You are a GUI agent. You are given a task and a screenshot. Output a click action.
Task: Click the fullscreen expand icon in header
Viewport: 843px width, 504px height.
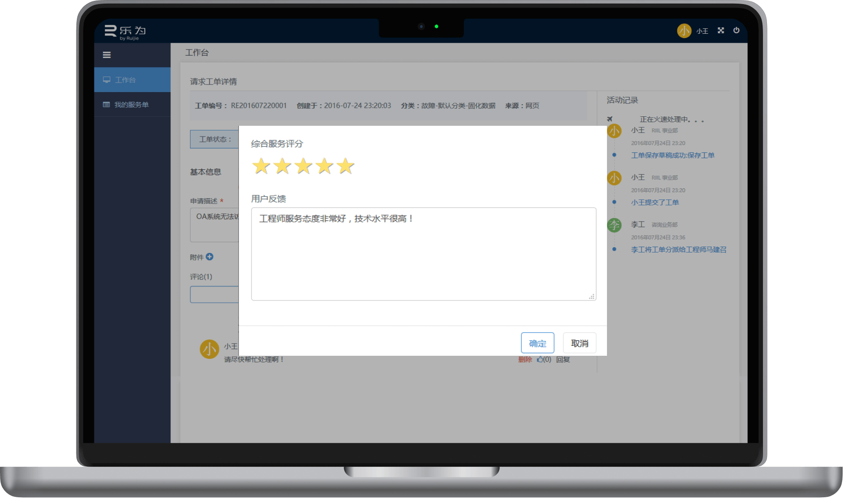click(x=721, y=31)
